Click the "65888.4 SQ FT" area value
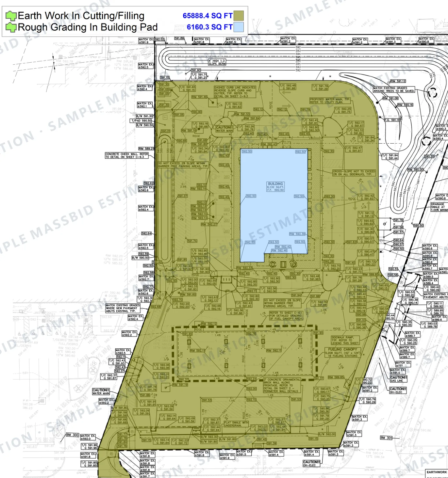 tap(207, 16)
